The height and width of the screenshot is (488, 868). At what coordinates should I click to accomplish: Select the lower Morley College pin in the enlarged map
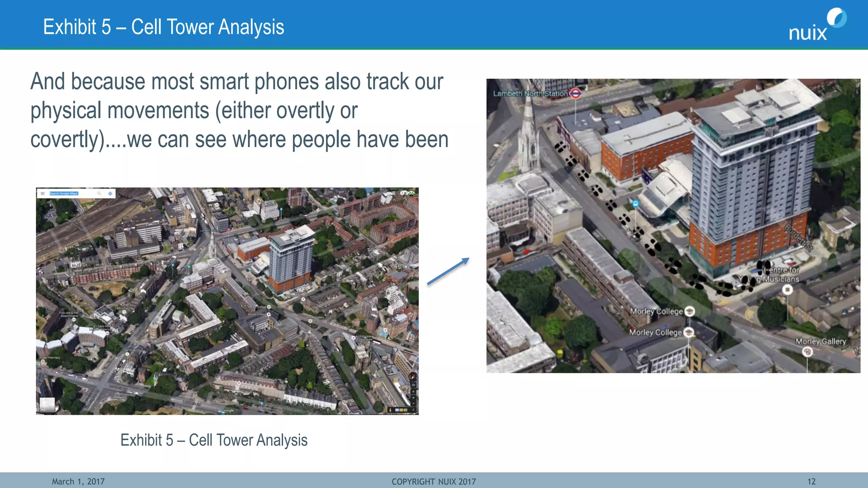pyautogui.click(x=689, y=332)
